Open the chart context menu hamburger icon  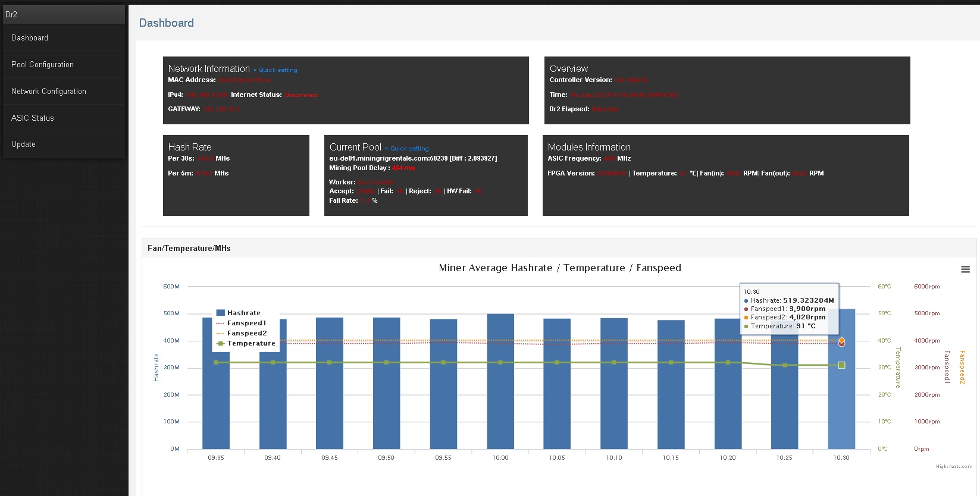click(x=965, y=269)
